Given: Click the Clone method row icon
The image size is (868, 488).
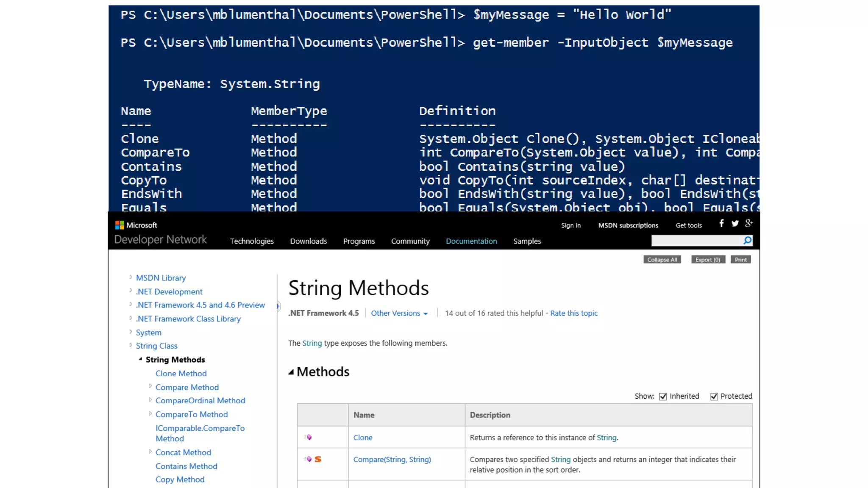Looking at the screenshot, I should tap(308, 437).
